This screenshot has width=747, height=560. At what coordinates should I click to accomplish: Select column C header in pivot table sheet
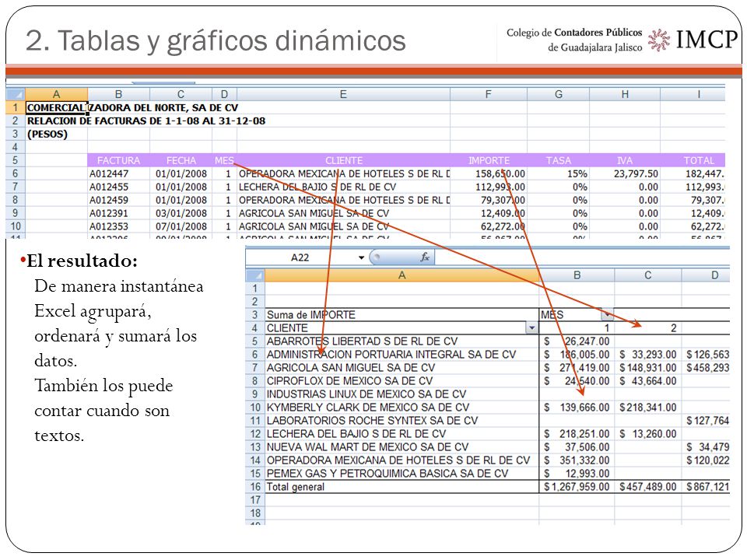648,275
